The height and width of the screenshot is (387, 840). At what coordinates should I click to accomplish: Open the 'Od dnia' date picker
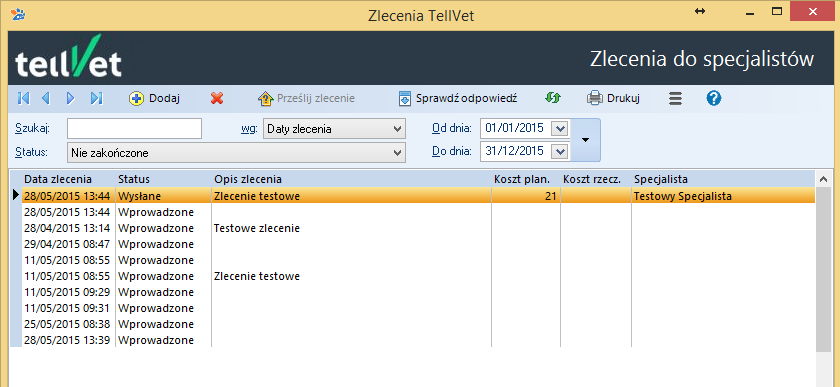(559, 129)
